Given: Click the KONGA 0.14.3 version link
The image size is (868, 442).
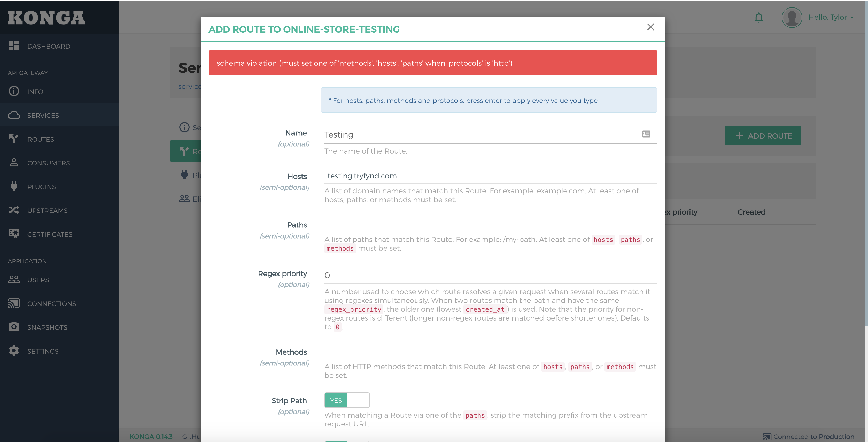Looking at the screenshot, I should pos(151,436).
